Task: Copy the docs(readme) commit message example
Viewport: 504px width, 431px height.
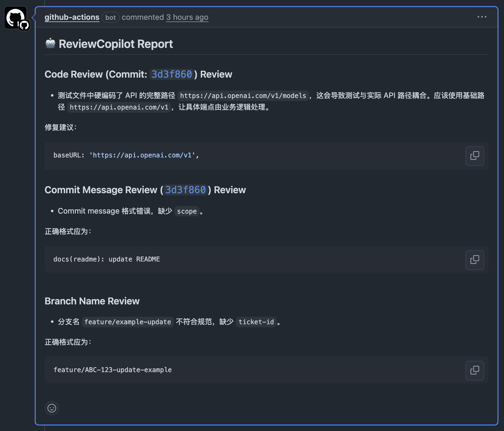Action: (x=474, y=260)
